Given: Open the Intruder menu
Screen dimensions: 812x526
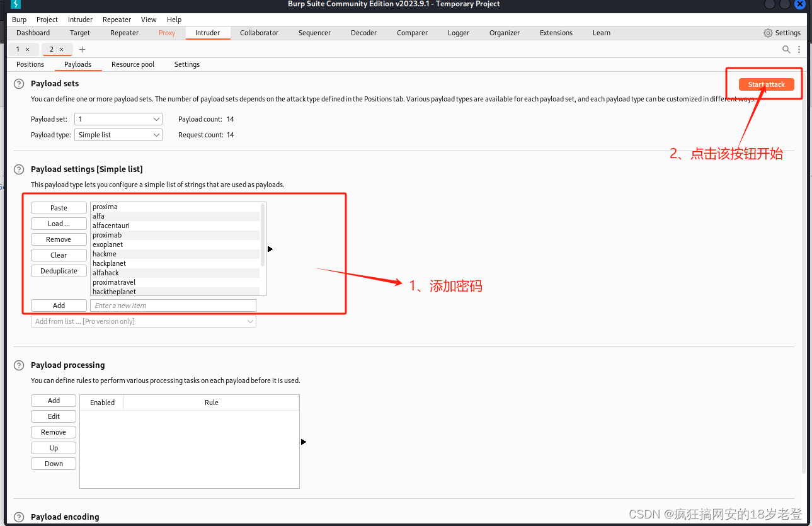Looking at the screenshot, I should 80,20.
